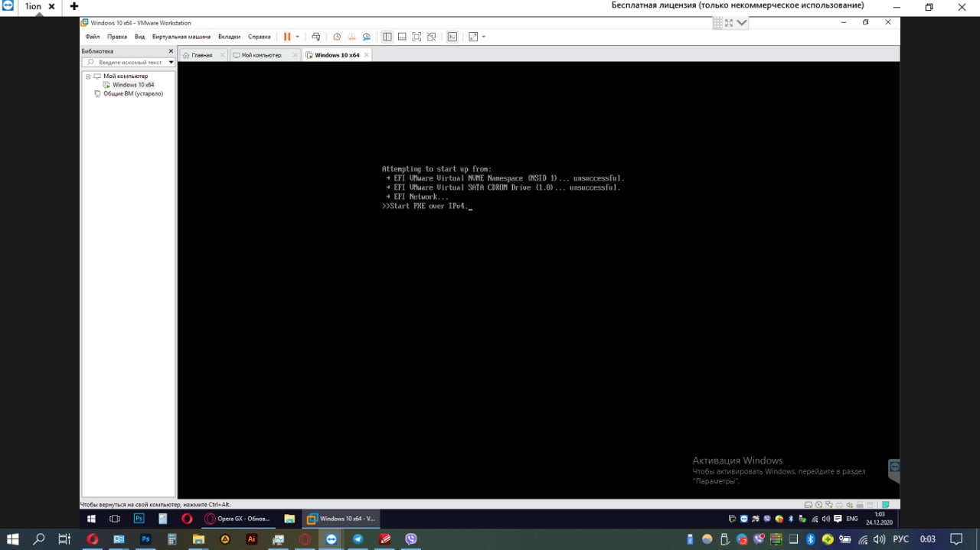Revert the virtual machine to its snapshot

(x=351, y=37)
